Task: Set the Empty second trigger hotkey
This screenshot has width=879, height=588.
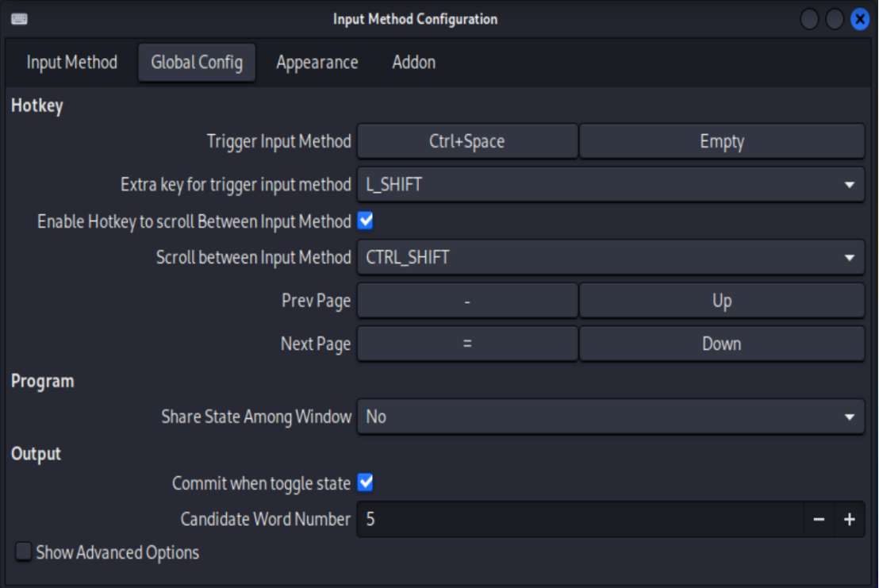Action: coord(722,141)
